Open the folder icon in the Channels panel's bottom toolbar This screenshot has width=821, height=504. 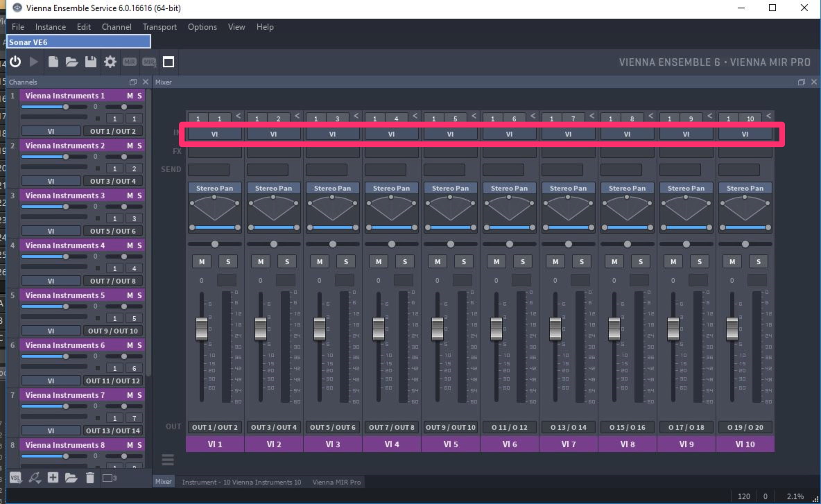coord(71,478)
